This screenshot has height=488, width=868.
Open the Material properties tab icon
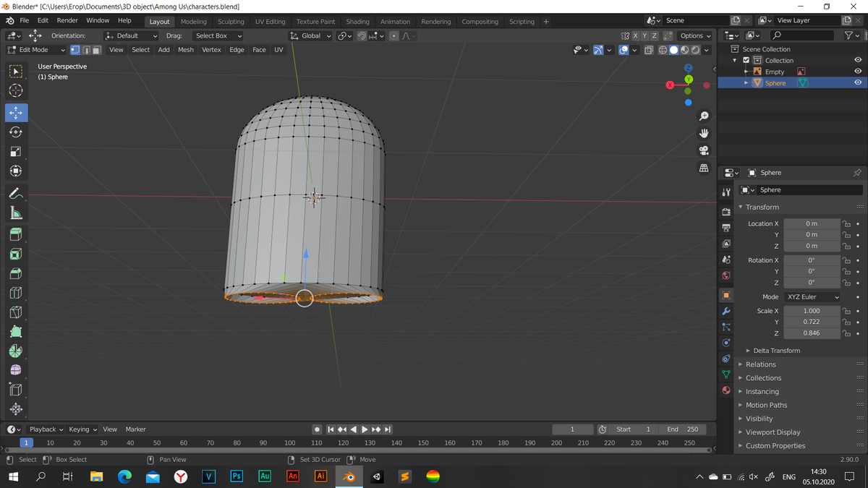[x=726, y=390]
